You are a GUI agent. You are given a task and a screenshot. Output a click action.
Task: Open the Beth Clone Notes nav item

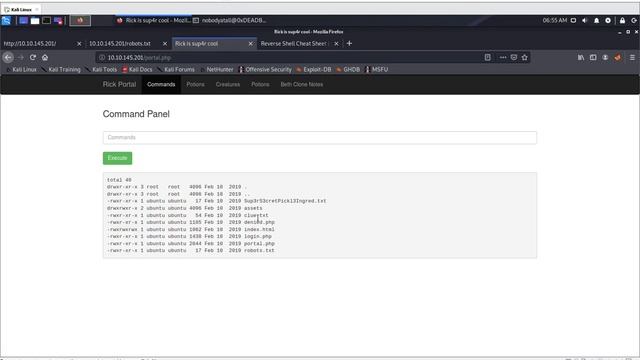tap(302, 84)
